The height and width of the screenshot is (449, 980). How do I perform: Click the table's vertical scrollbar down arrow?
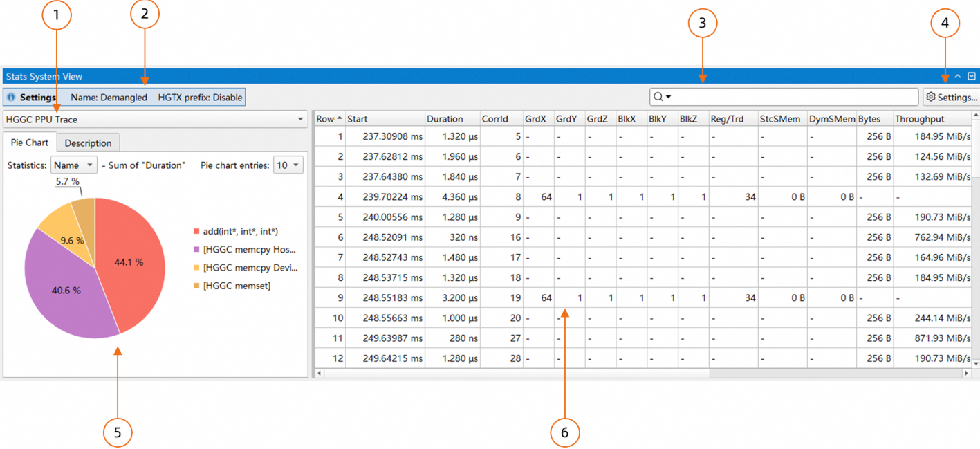coord(976,363)
